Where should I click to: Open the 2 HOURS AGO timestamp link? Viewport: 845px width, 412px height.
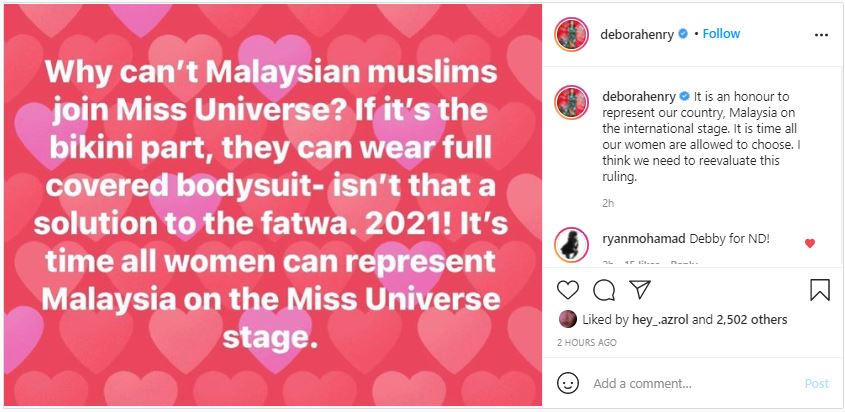coord(587,343)
